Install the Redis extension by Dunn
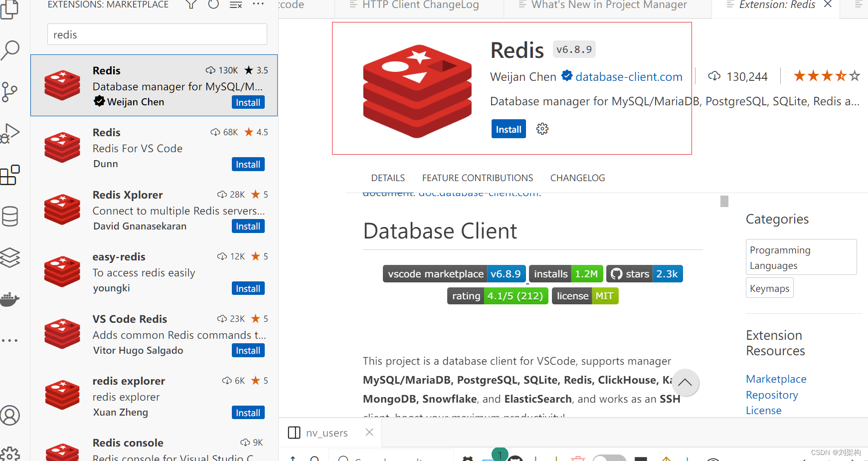868x461 pixels. coord(248,164)
